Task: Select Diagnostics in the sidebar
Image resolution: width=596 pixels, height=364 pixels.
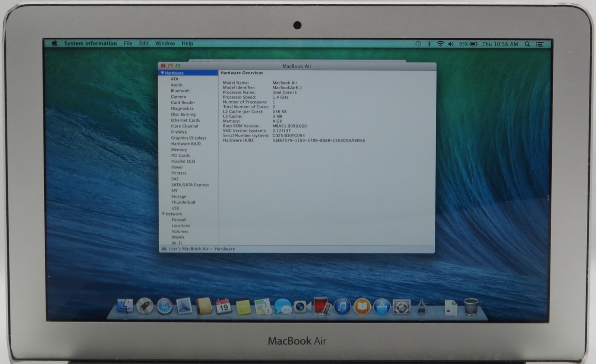Action: coord(182,109)
